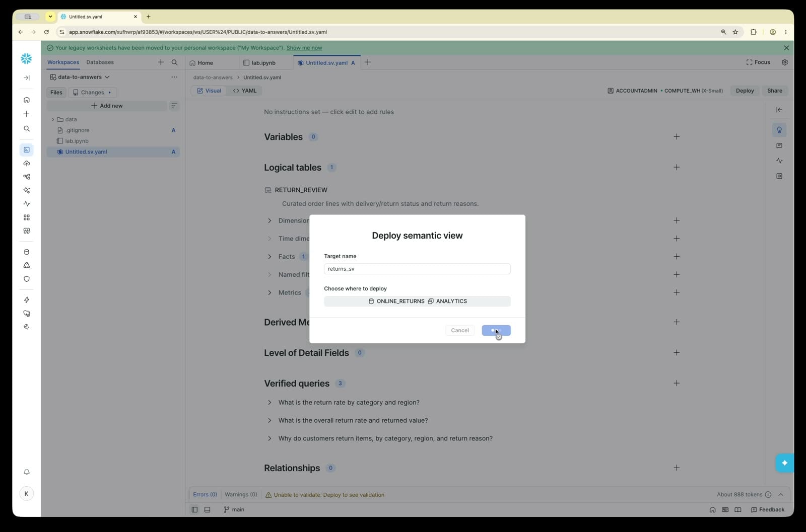Click the Add new button
Image resolution: width=806 pixels, height=532 pixels.
(107, 106)
